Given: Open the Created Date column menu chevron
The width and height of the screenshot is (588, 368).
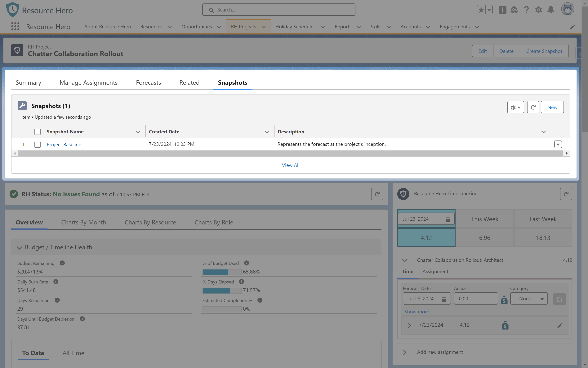Looking at the screenshot, I should pyautogui.click(x=267, y=132).
